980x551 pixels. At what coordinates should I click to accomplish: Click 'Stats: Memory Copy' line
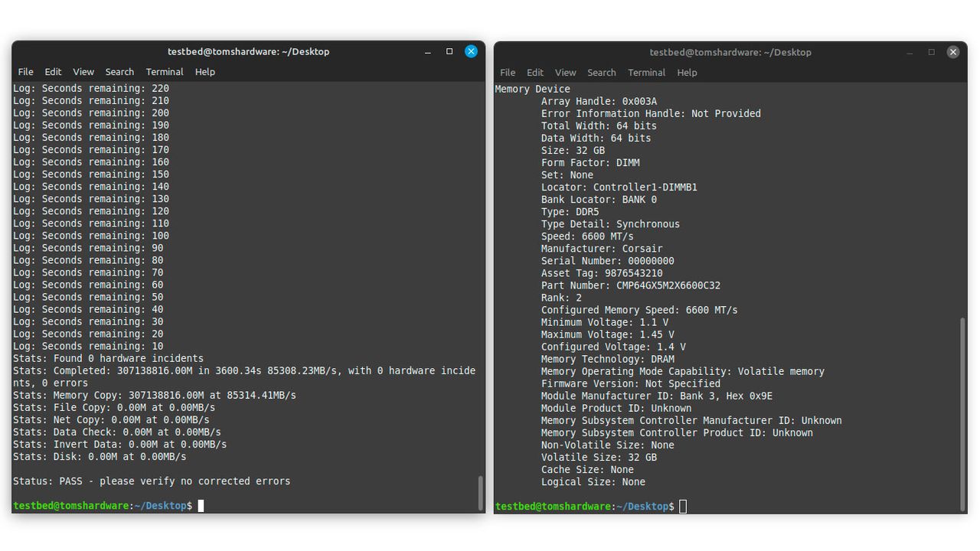pos(155,395)
